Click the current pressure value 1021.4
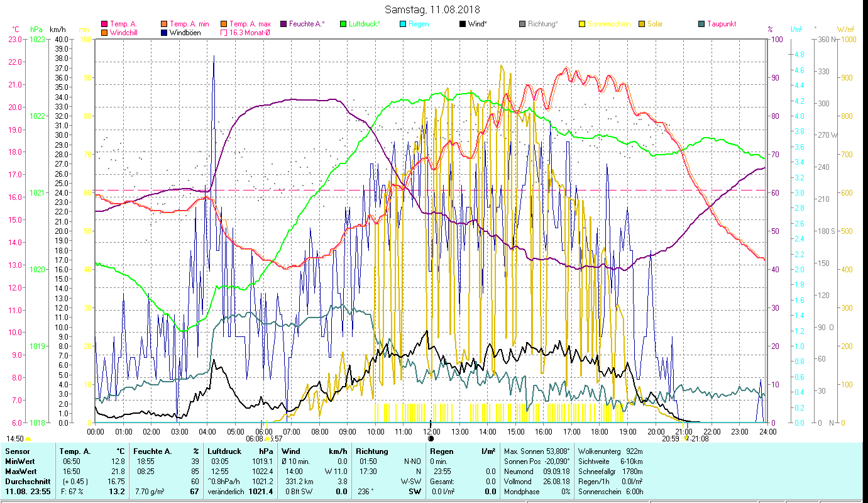Image resolution: width=868 pixels, height=503 pixels. (261, 492)
